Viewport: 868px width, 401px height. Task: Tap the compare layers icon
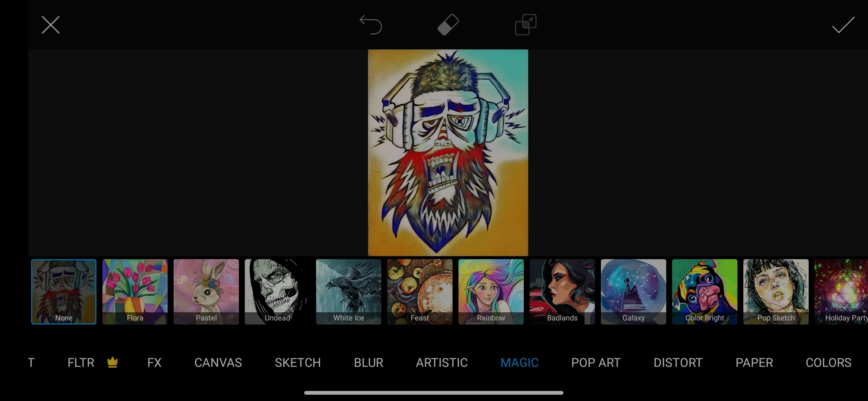coord(526,25)
